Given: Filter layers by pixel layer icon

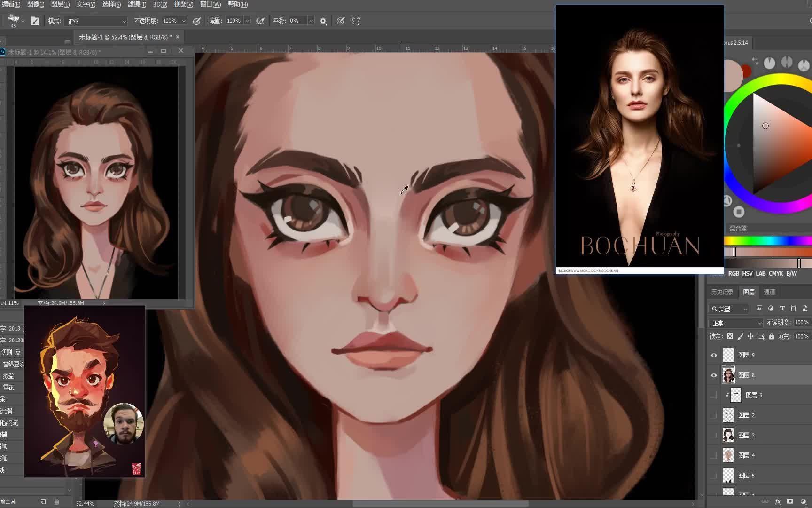Looking at the screenshot, I should [759, 309].
